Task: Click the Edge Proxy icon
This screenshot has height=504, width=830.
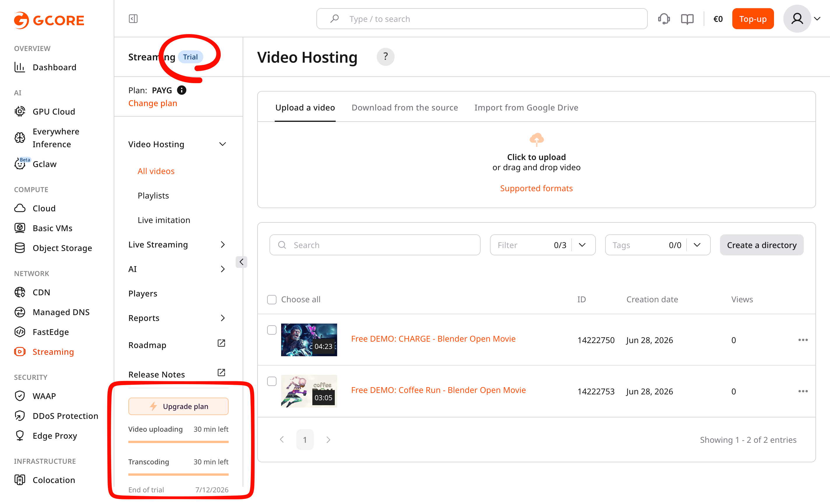Action: click(20, 436)
